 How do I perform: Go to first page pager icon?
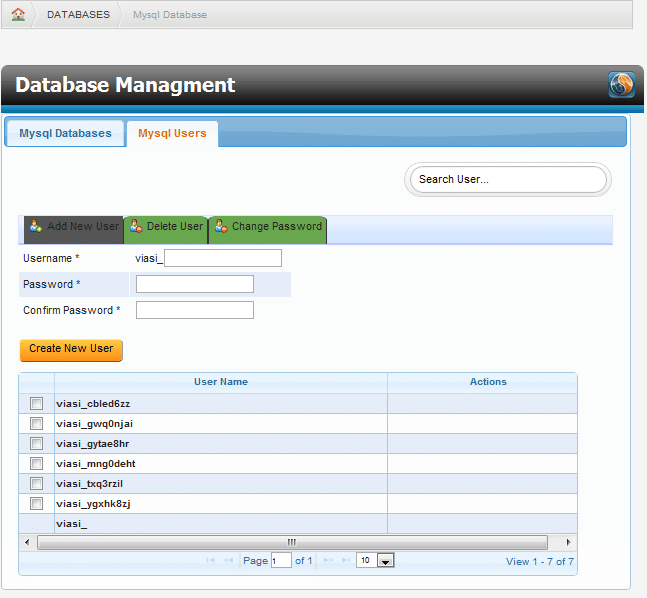coord(210,561)
